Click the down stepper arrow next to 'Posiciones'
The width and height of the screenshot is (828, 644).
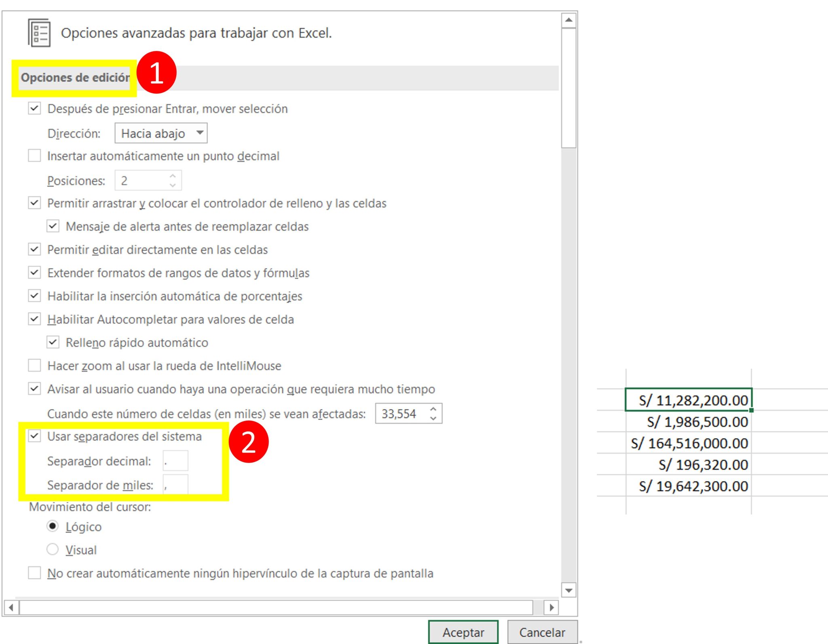173,184
